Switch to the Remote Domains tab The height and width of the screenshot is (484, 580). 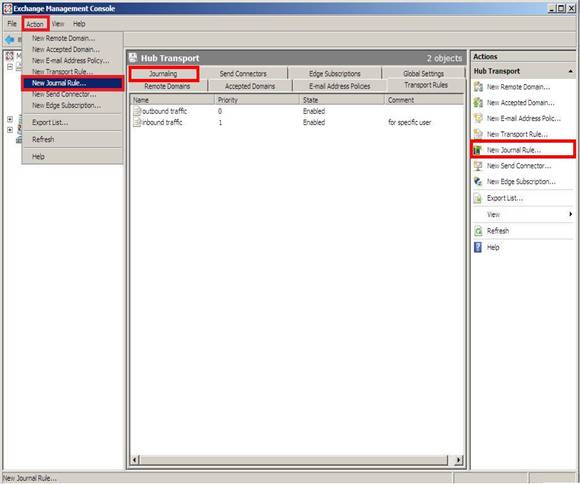point(167,86)
